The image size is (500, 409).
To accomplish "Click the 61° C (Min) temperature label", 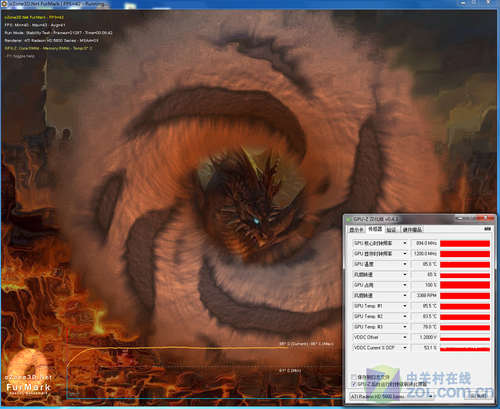I will point(290,370).
